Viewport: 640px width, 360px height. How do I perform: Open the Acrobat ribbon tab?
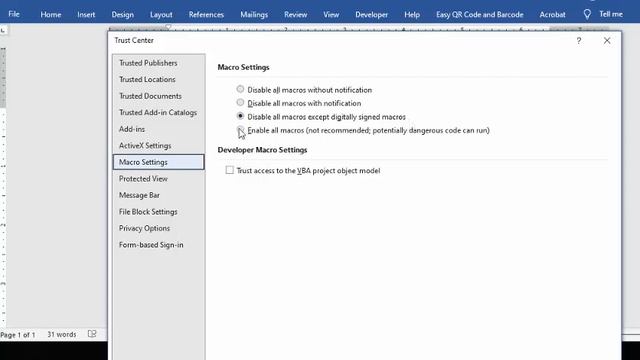552,15
